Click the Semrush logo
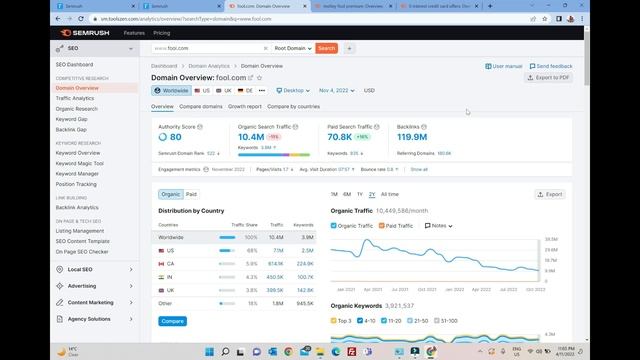640x360 pixels. point(85,33)
